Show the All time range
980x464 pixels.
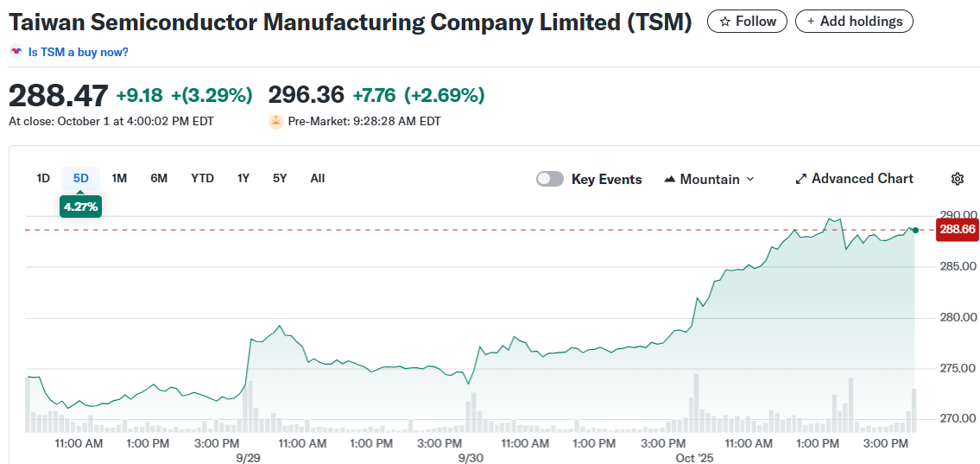[x=318, y=178]
